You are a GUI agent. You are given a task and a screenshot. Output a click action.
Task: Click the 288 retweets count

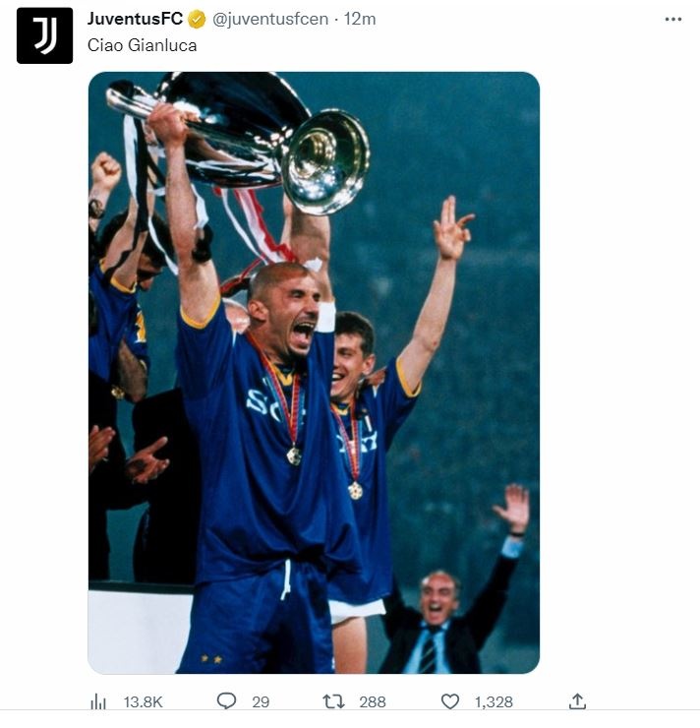[x=372, y=702]
